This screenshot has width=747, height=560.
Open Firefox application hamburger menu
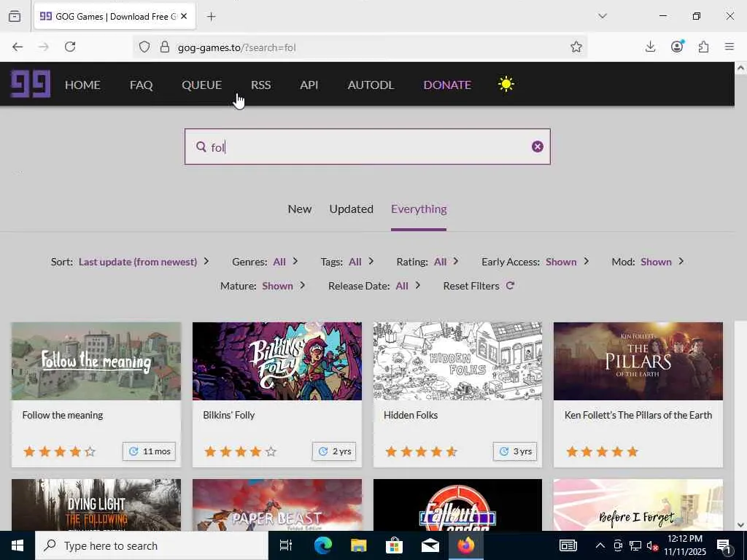tap(729, 47)
